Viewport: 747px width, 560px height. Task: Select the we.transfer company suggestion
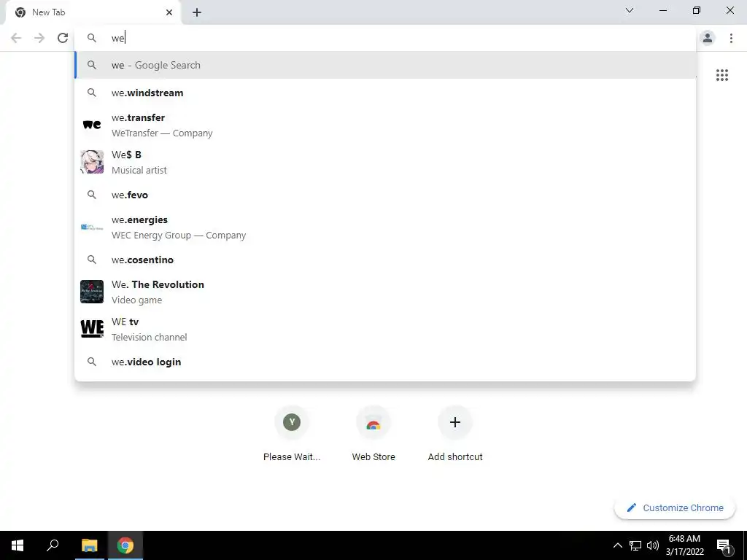[385, 125]
